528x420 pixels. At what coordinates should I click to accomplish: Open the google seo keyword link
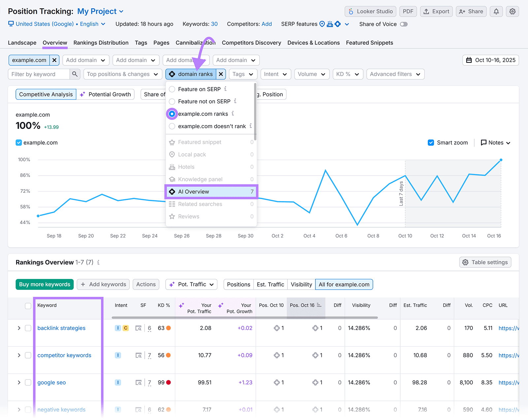click(x=51, y=382)
